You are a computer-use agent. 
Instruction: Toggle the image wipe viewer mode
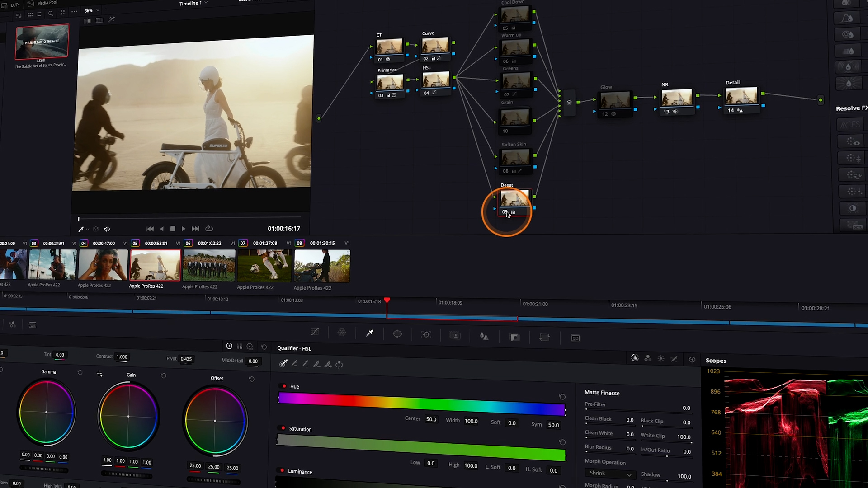pyautogui.click(x=87, y=21)
